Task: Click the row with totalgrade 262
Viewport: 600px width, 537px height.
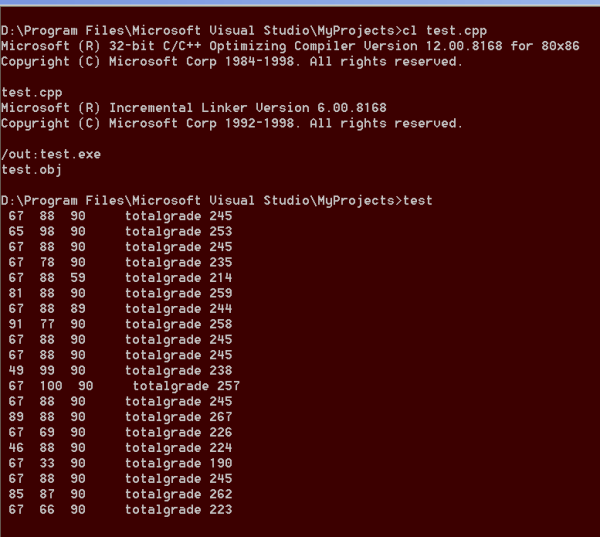Action: 120,494
